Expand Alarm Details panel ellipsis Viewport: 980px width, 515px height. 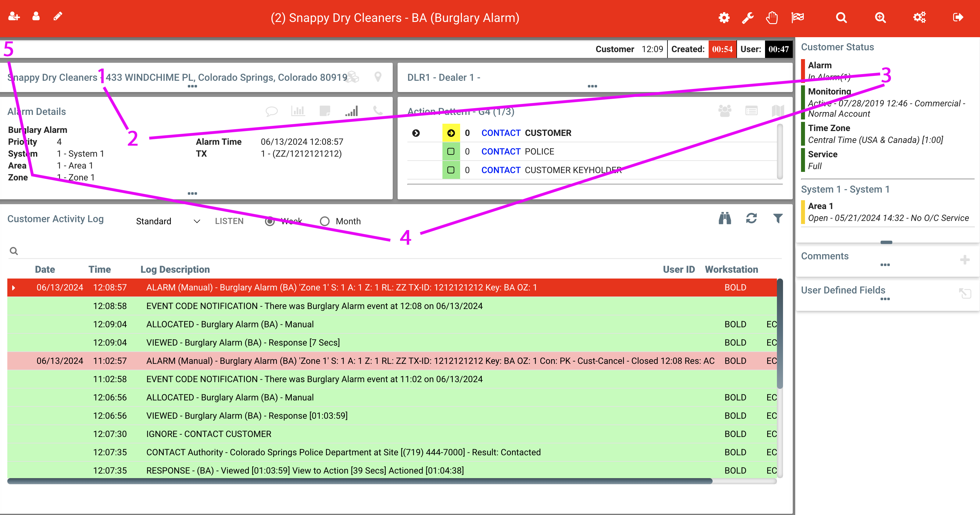192,194
